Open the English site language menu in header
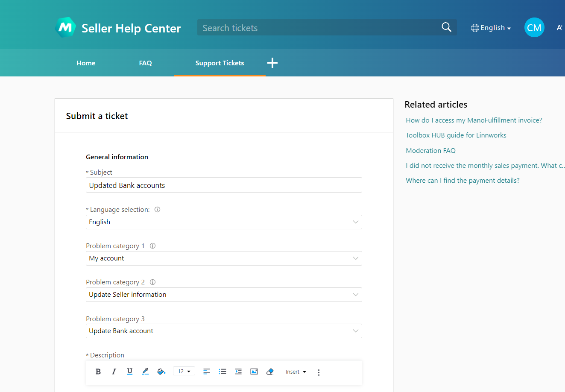The image size is (565, 392). click(x=491, y=28)
